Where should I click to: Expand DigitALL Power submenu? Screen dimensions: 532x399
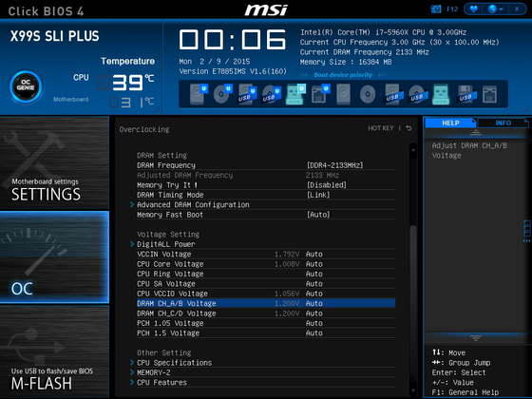[x=165, y=244]
